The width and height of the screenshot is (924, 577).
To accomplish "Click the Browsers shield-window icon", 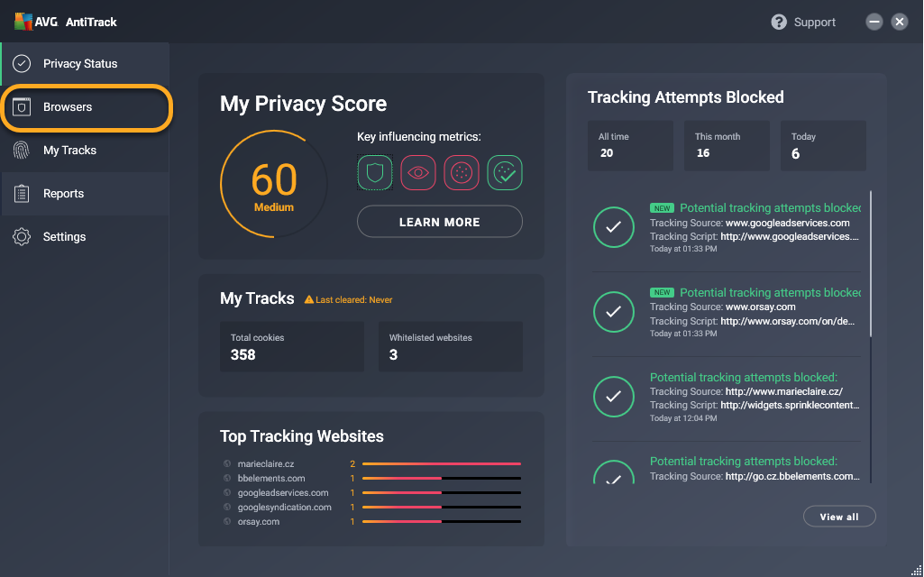I will coord(22,107).
